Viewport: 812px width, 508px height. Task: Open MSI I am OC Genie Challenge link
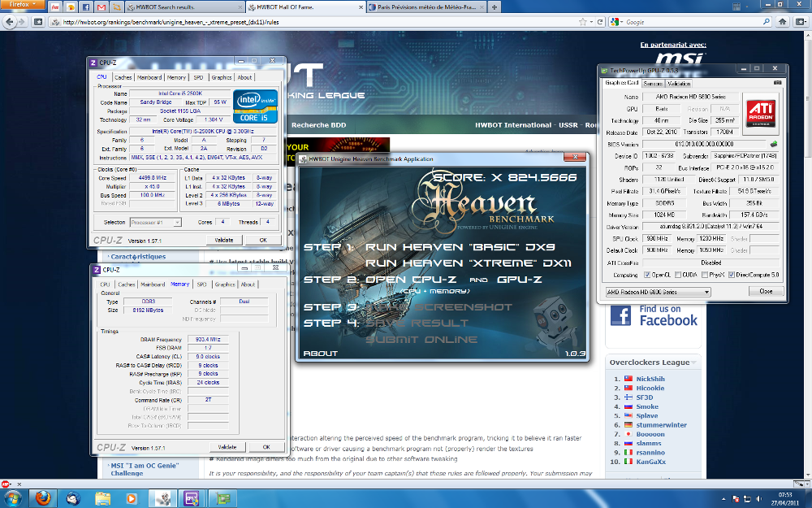[x=145, y=470]
